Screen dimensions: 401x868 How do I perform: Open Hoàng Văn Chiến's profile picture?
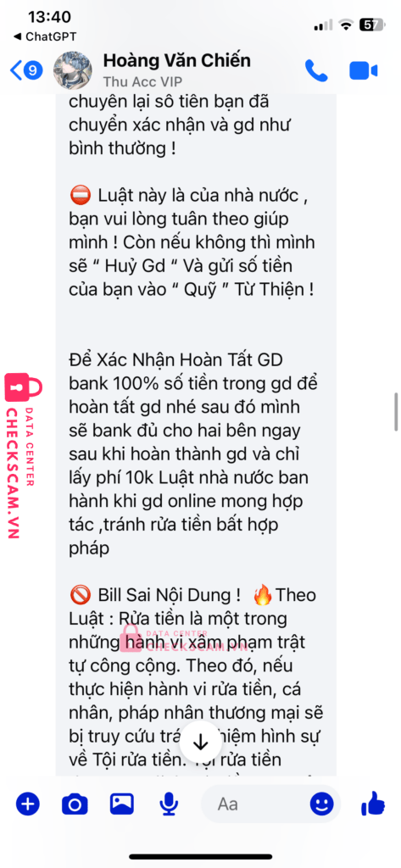point(73,70)
